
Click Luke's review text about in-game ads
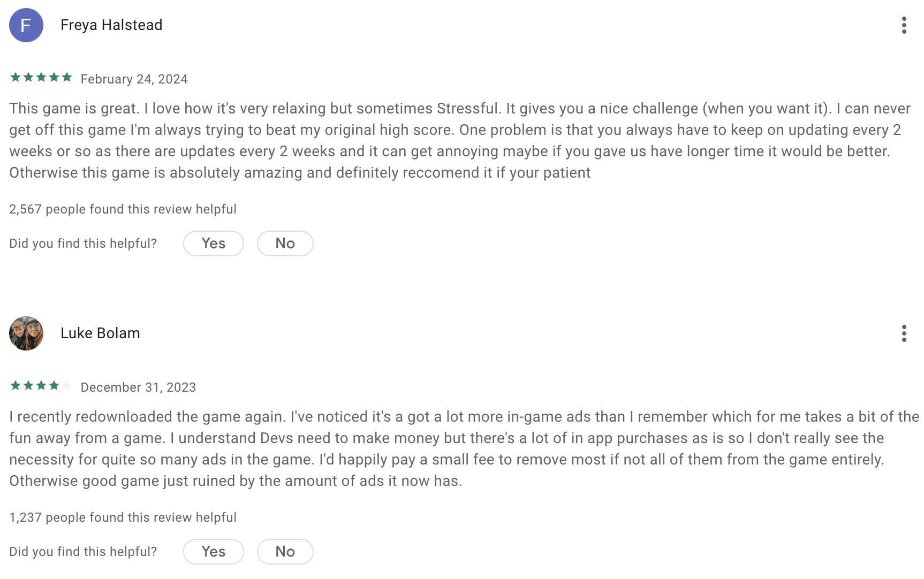pyautogui.click(x=464, y=449)
